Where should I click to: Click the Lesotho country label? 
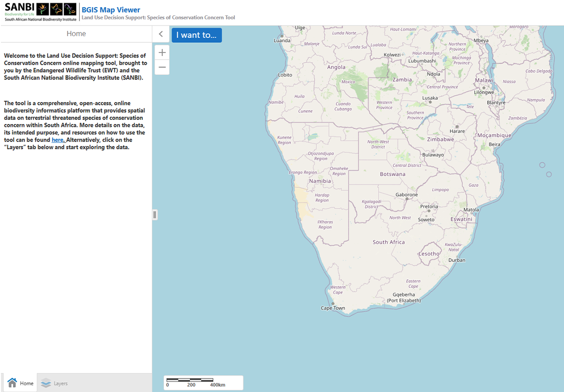[x=429, y=253]
